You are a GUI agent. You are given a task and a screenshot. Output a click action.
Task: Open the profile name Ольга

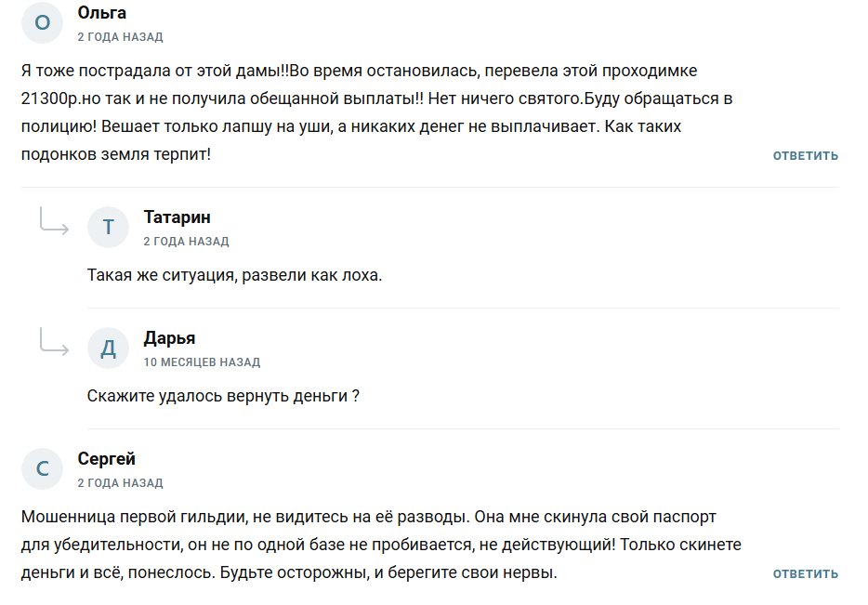(102, 13)
